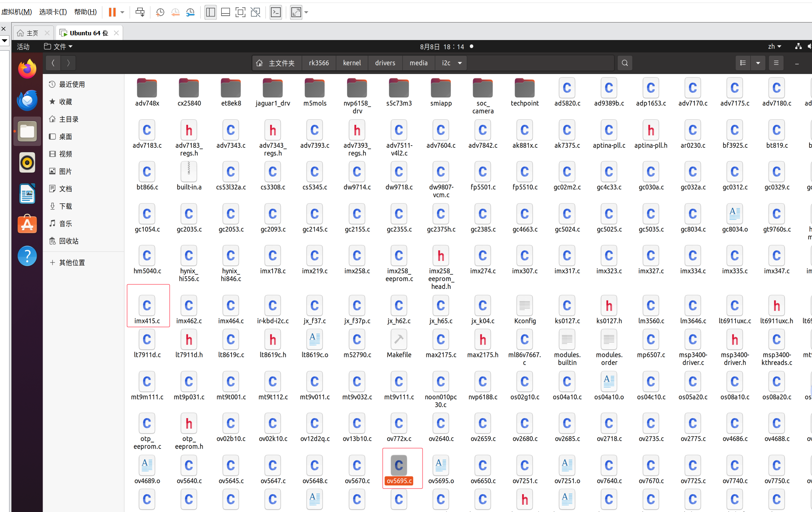Open 收藏 starred in sidebar
This screenshot has width=812, height=512.
point(84,102)
